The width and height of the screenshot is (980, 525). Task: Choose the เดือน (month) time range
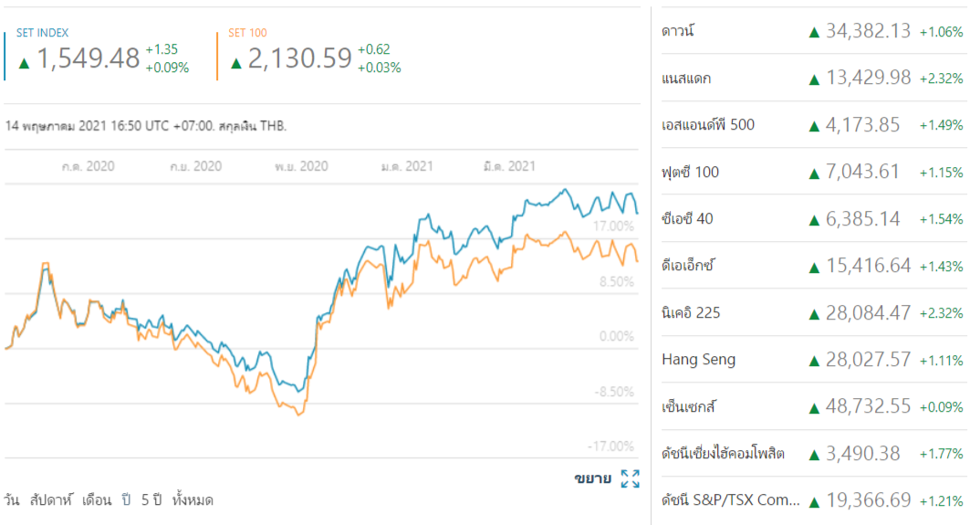[96, 500]
